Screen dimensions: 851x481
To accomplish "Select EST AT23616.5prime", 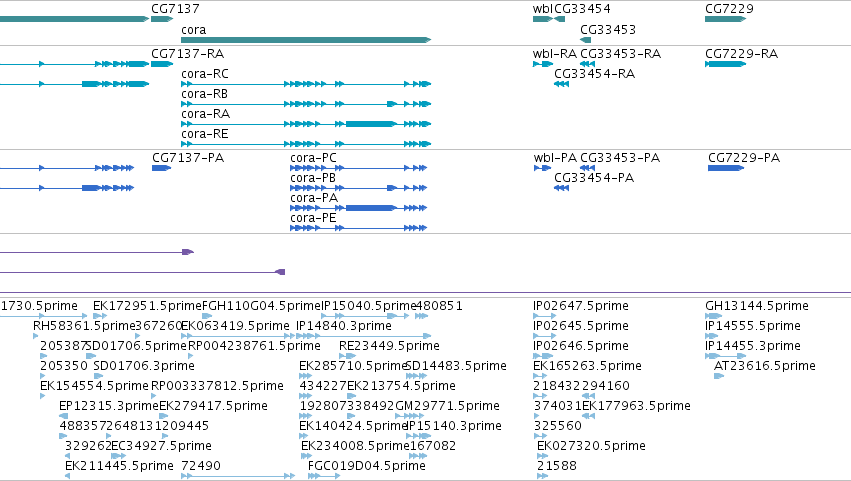I will pyautogui.click(x=765, y=366).
